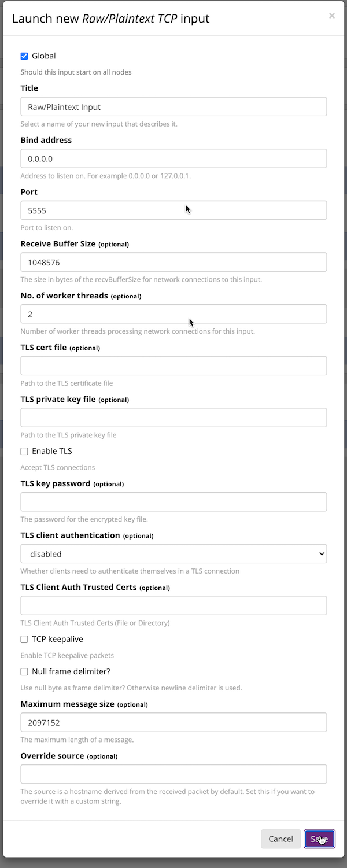
Task: Close the dialog with the X icon
Action: click(x=331, y=16)
